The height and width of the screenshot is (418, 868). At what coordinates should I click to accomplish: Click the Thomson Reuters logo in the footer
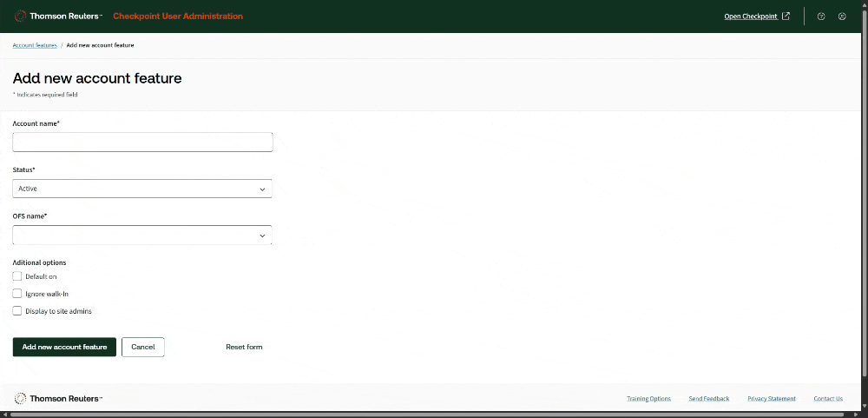58,398
